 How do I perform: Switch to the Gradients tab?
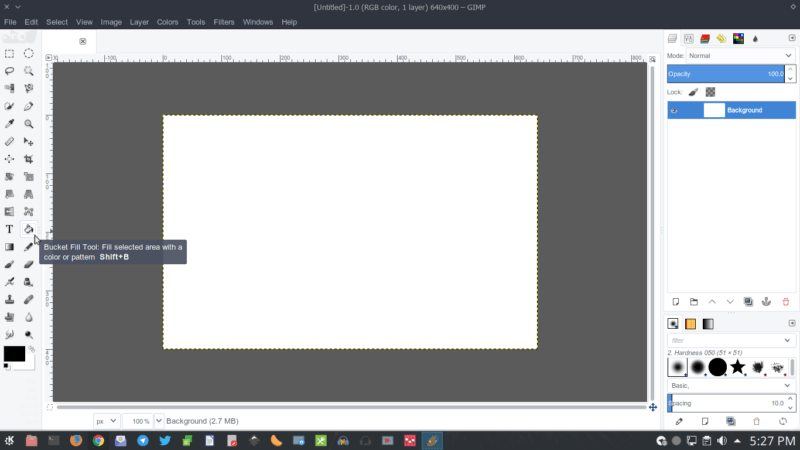click(708, 324)
